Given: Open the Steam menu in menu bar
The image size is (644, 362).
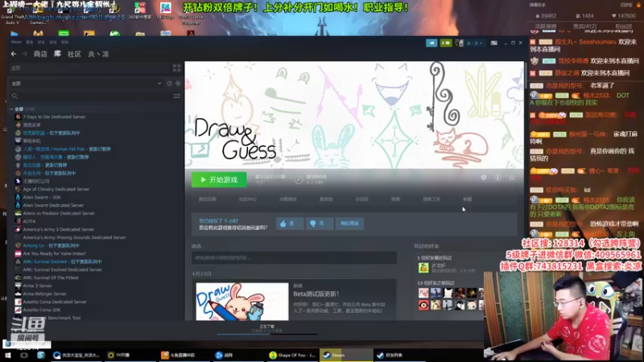Looking at the screenshot, I should click(x=16, y=42).
